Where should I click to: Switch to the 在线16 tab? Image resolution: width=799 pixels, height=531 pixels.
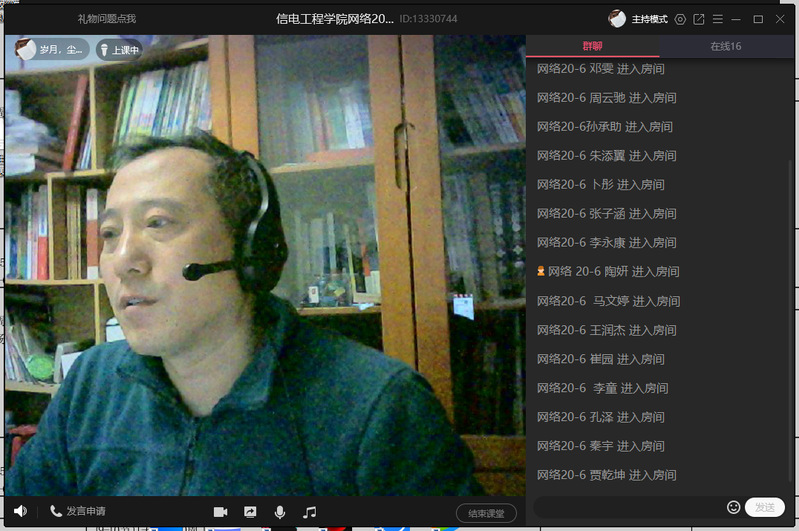pos(726,46)
